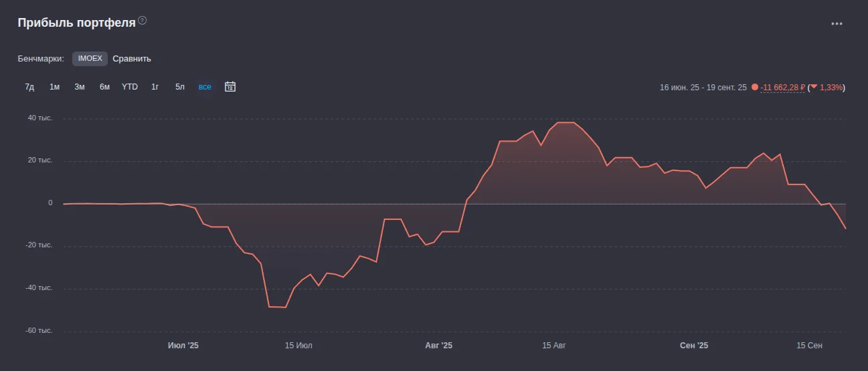Show the 1г period

155,87
